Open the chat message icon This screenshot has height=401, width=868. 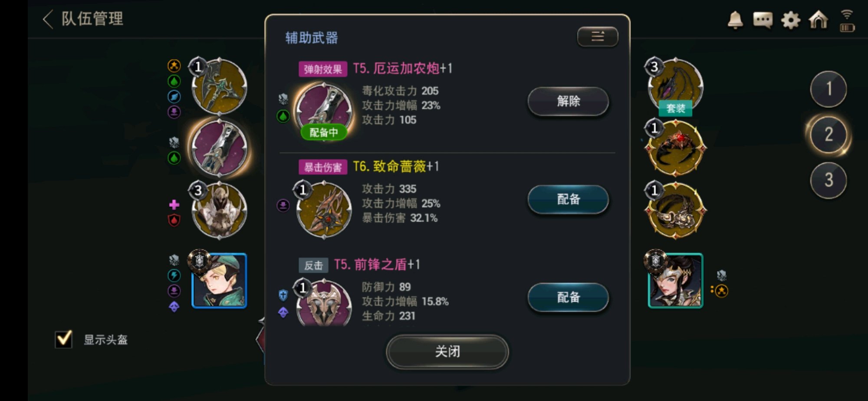point(763,20)
